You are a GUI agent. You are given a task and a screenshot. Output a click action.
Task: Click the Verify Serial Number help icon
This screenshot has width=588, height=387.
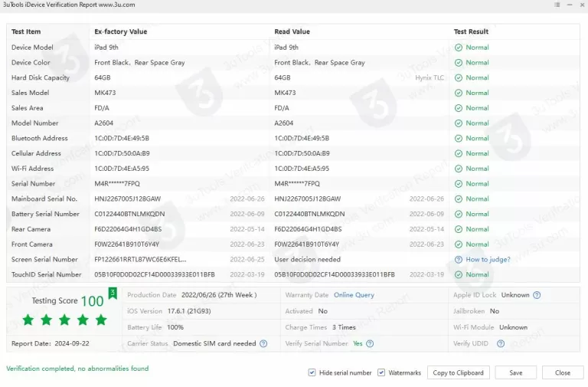tap(370, 343)
